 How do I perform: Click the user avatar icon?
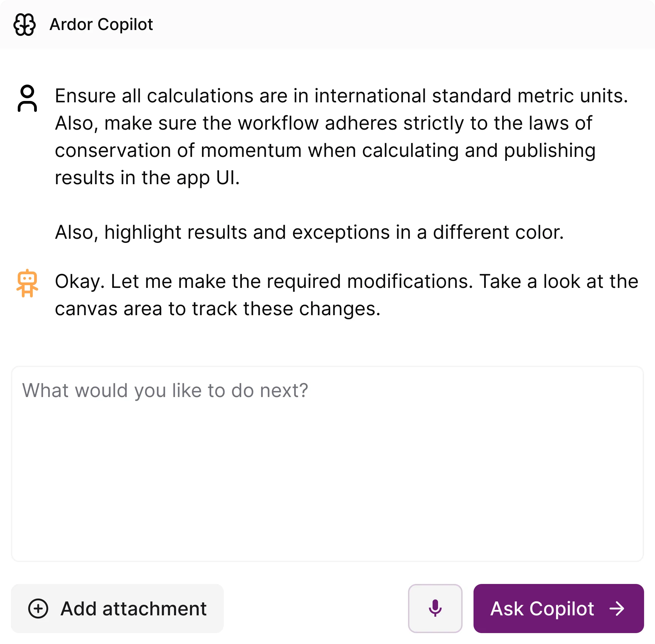point(27,98)
